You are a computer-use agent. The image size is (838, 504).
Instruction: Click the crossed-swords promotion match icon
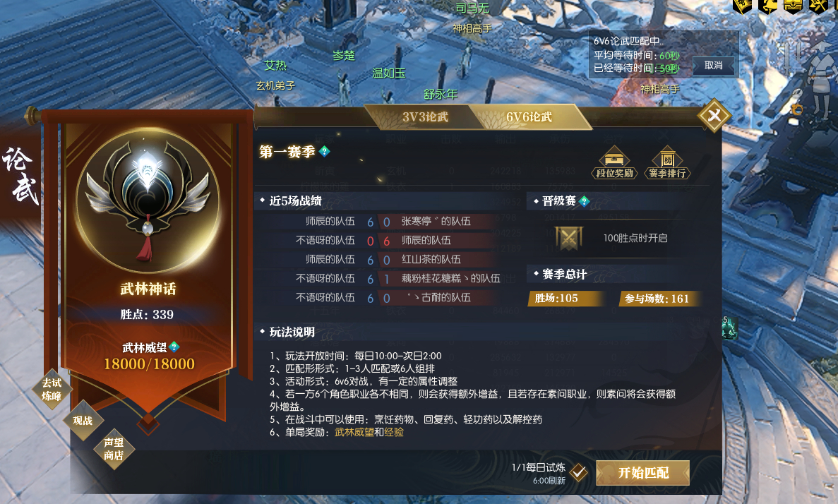coord(568,239)
